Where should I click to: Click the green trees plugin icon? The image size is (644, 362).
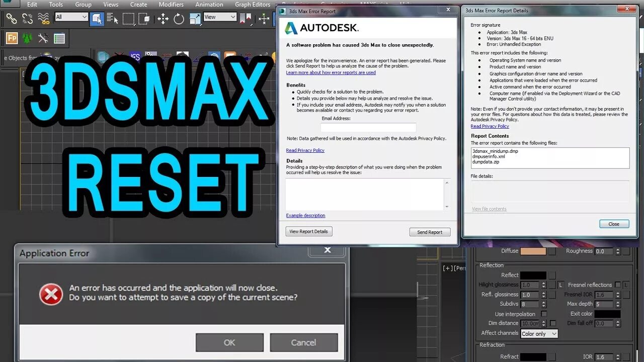(27, 38)
